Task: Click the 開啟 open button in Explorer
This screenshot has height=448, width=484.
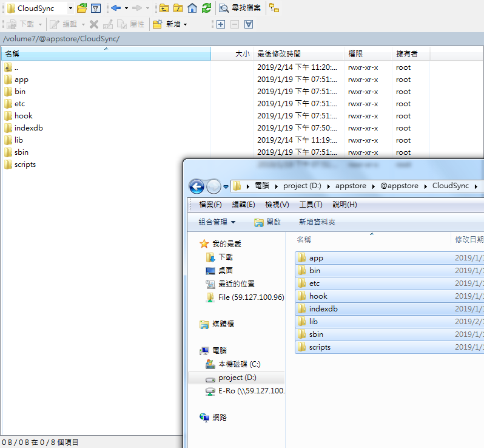Action: [x=267, y=222]
